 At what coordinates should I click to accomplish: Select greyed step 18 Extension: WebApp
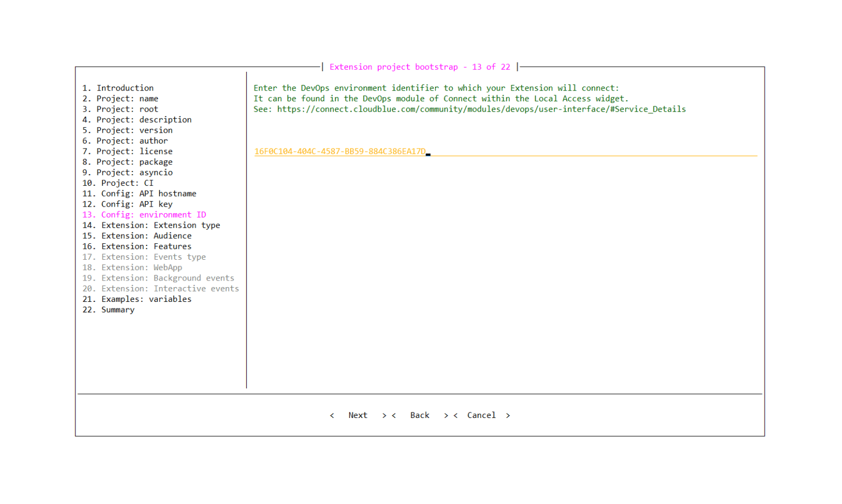(x=132, y=267)
